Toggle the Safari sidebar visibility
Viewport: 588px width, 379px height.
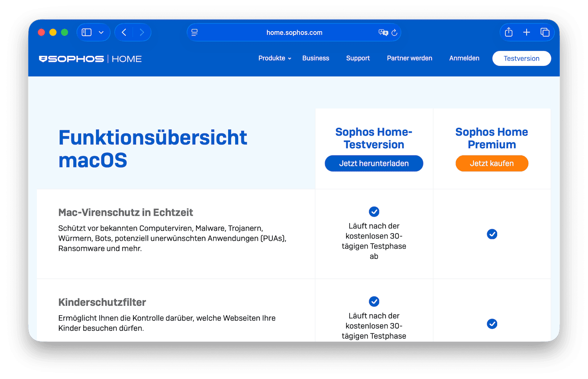click(86, 32)
